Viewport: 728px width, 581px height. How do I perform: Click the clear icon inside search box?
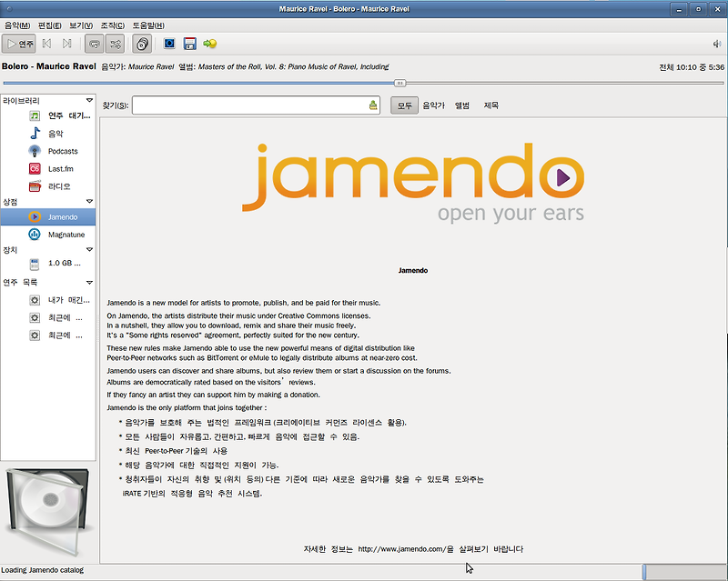coord(373,105)
